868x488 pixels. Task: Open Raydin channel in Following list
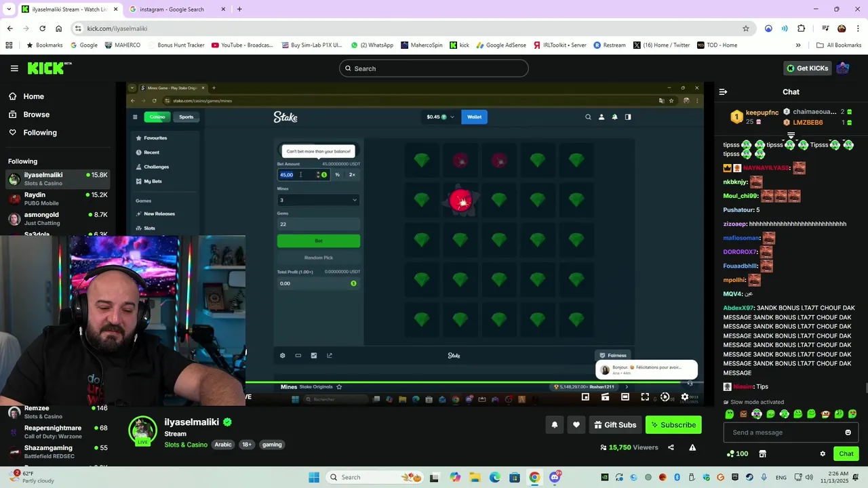coord(58,199)
